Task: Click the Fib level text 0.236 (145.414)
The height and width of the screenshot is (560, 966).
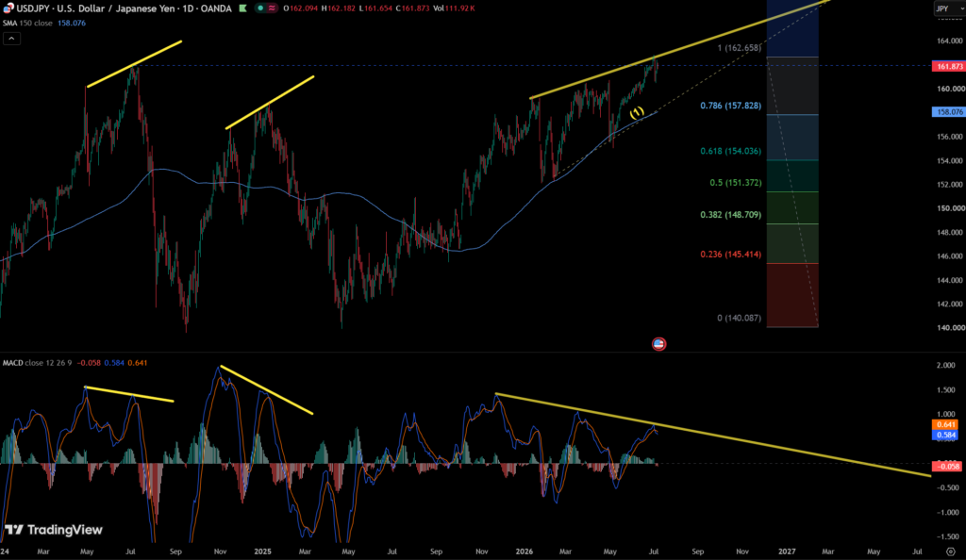Action: [x=730, y=255]
